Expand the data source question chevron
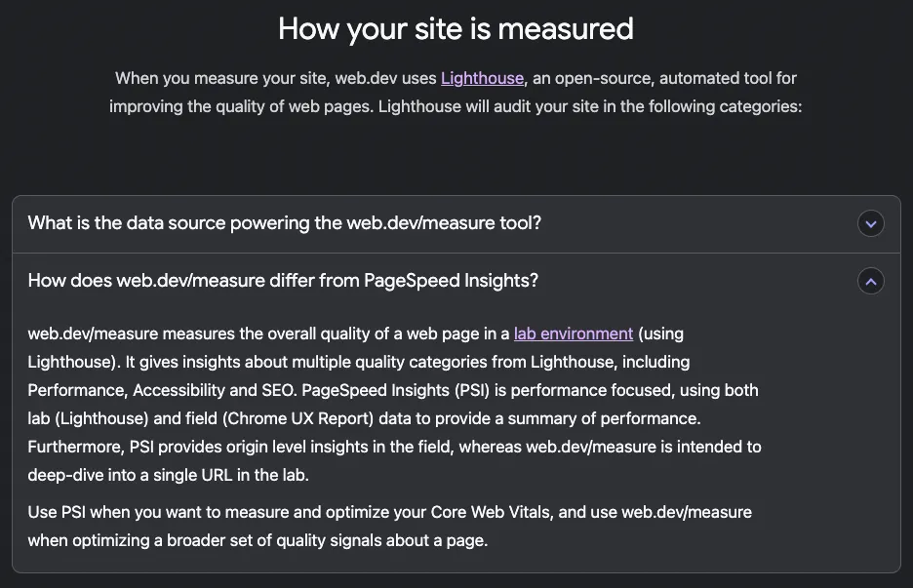This screenshot has height=588, width=913. pos(870,223)
